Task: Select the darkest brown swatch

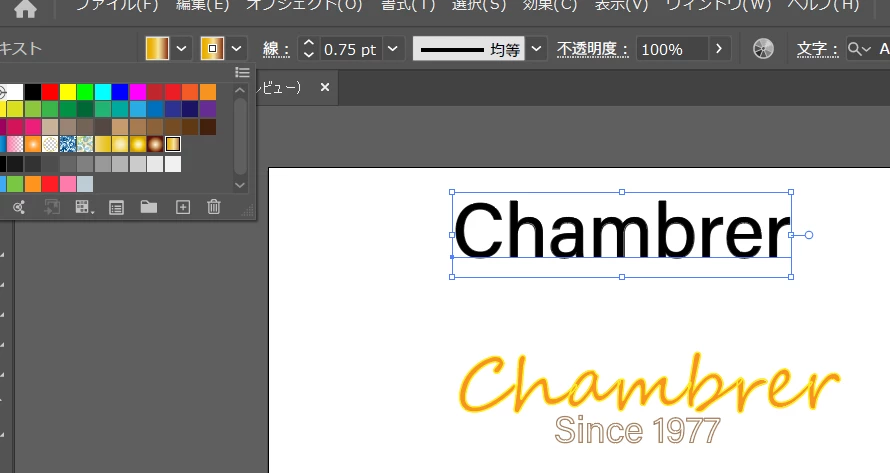Action: pyautogui.click(x=208, y=127)
